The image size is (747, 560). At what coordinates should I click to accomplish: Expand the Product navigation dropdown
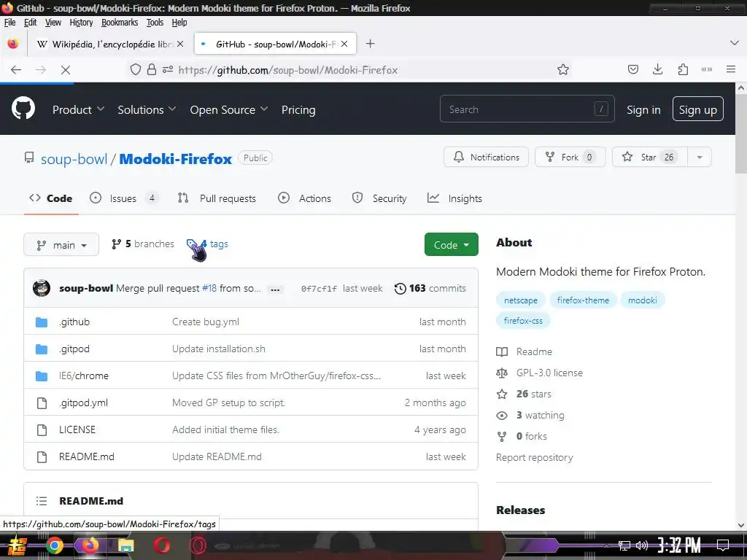[x=78, y=109]
